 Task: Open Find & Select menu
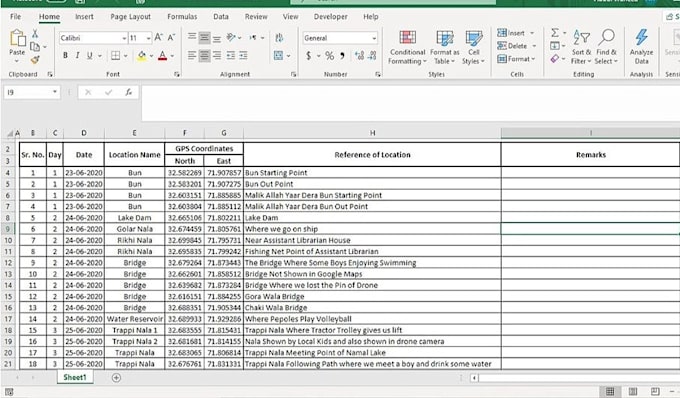click(606, 47)
